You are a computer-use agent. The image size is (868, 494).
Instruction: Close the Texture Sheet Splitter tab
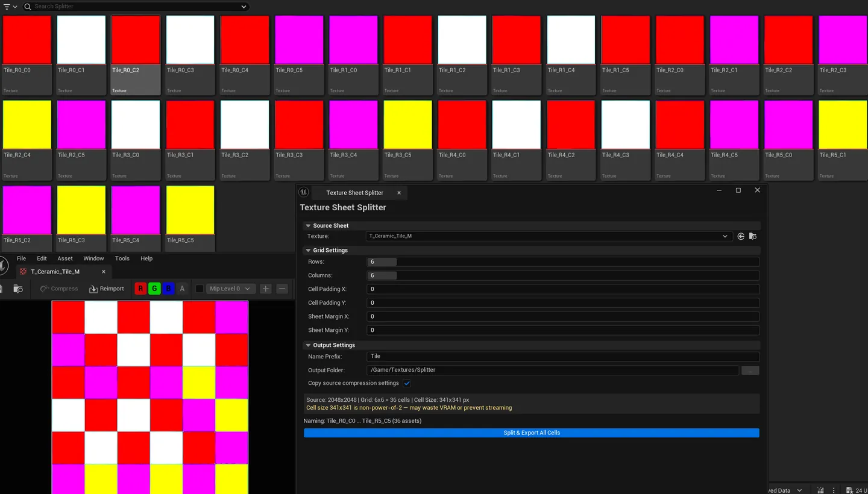tap(398, 193)
